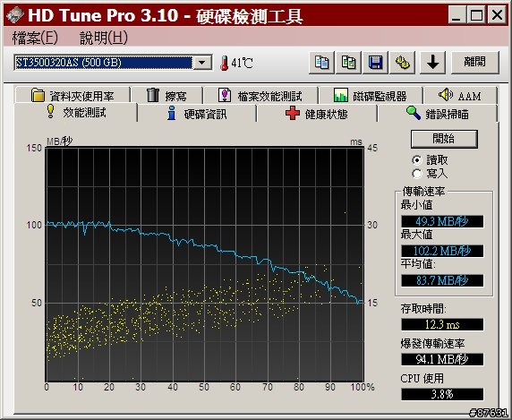
Task: Open the 健康狀態 tab with red cross
Action: pos(316,114)
